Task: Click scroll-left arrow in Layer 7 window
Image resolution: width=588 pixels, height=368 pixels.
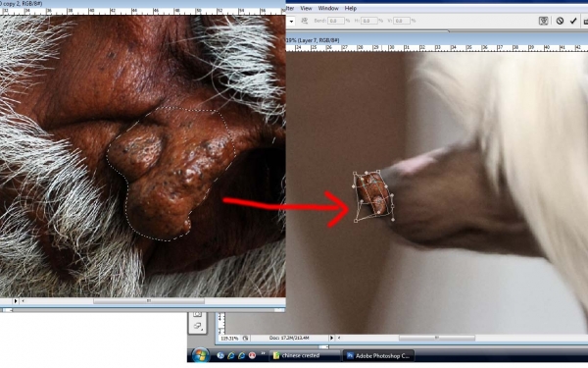Action: pyautogui.click(x=339, y=339)
